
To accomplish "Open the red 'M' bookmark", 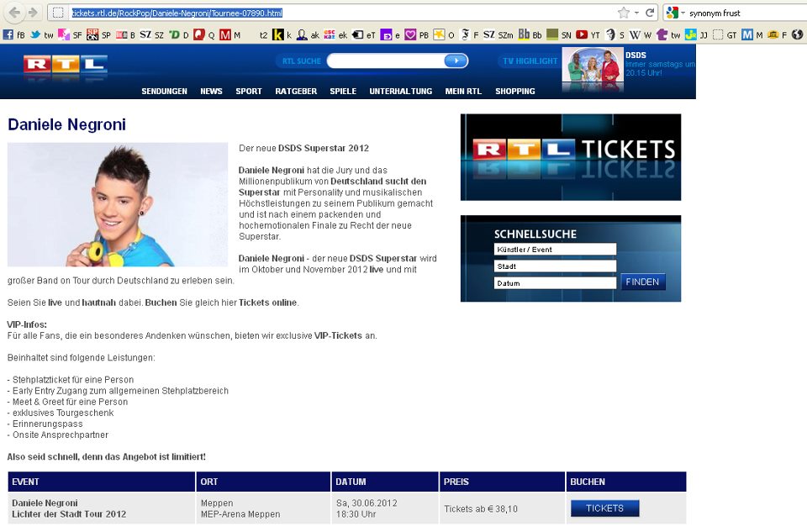I will click(230, 35).
